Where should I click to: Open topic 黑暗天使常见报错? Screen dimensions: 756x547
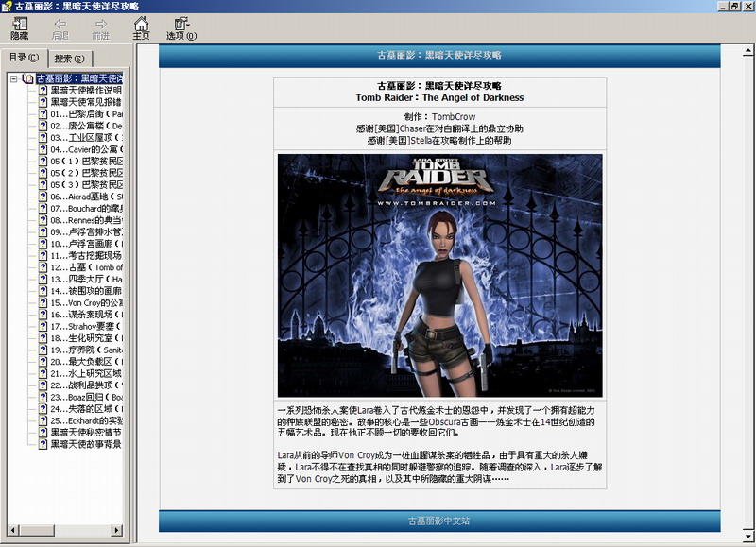86,102
